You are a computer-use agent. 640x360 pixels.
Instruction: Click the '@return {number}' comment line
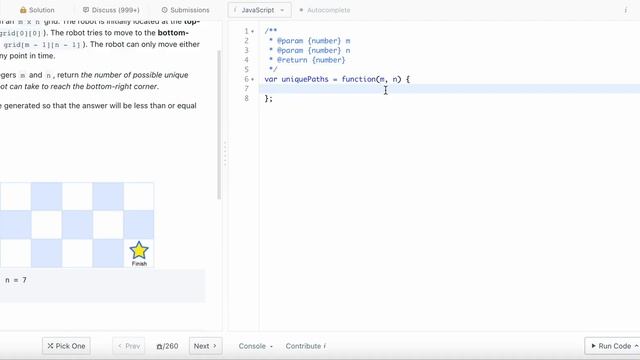click(x=307, y=60)
